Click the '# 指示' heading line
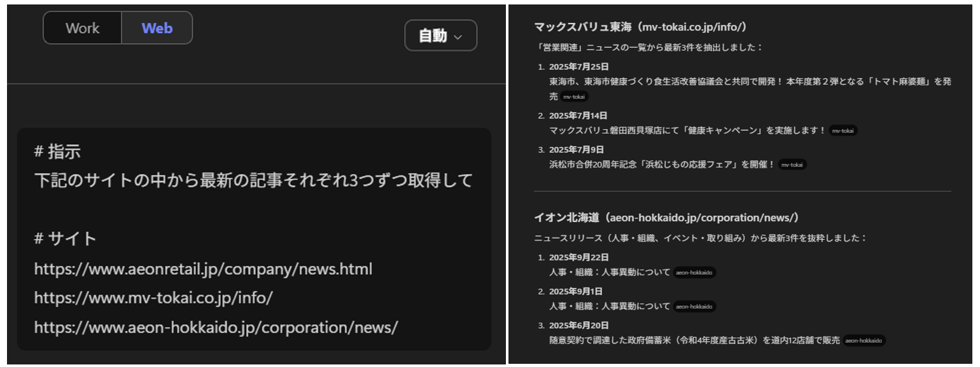The width and height of the screenshot is (980, 367). (57, 151)
